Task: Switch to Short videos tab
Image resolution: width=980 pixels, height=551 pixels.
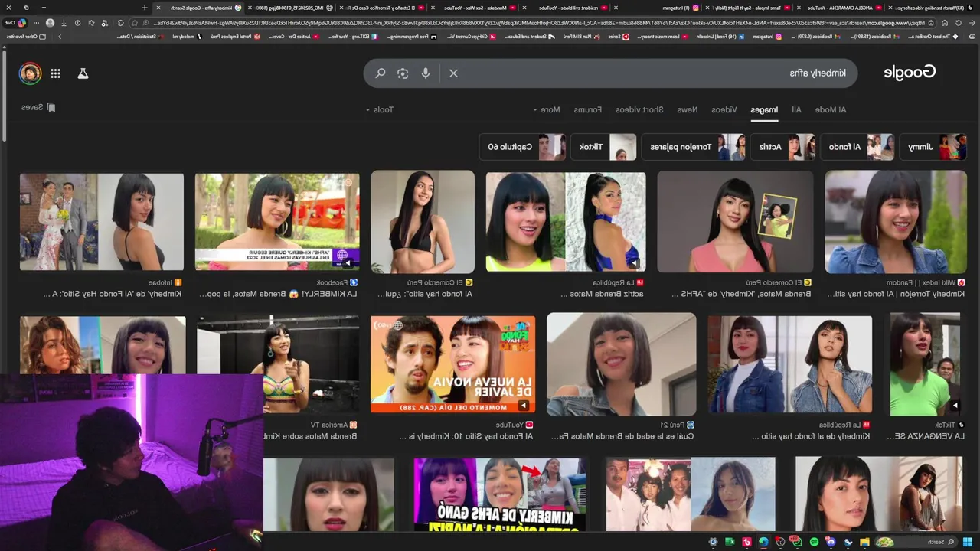Action: tap(639, 109)
